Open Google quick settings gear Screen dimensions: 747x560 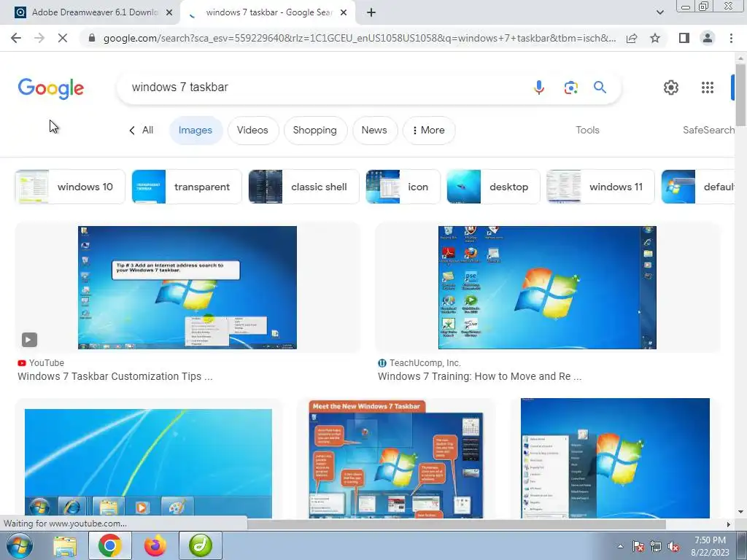click(671, 87)
